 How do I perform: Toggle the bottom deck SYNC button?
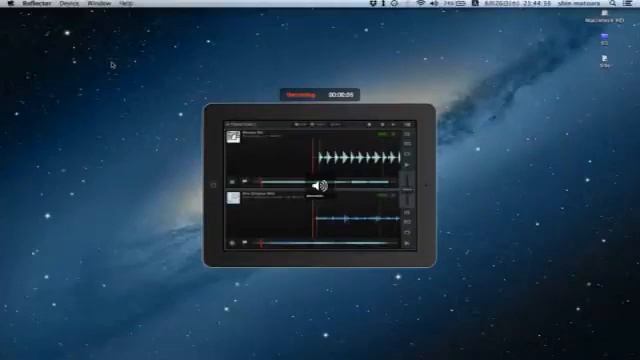coord(382,195)
